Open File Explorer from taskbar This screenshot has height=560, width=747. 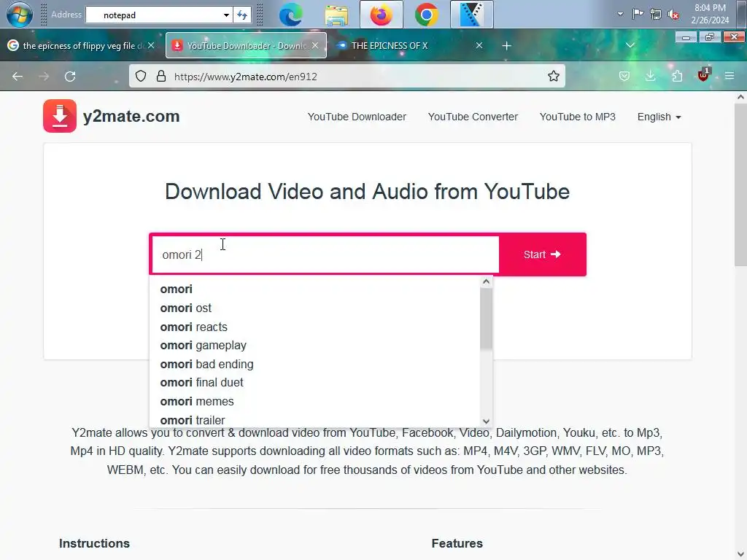click(336, 15)
